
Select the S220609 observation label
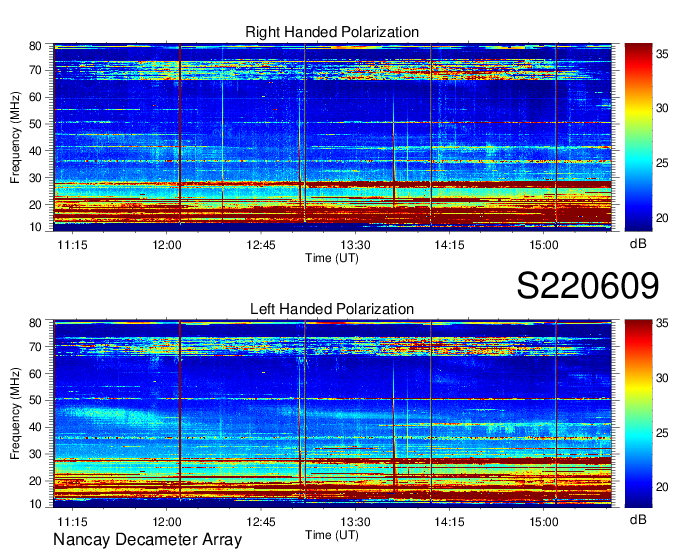(588, 285)
